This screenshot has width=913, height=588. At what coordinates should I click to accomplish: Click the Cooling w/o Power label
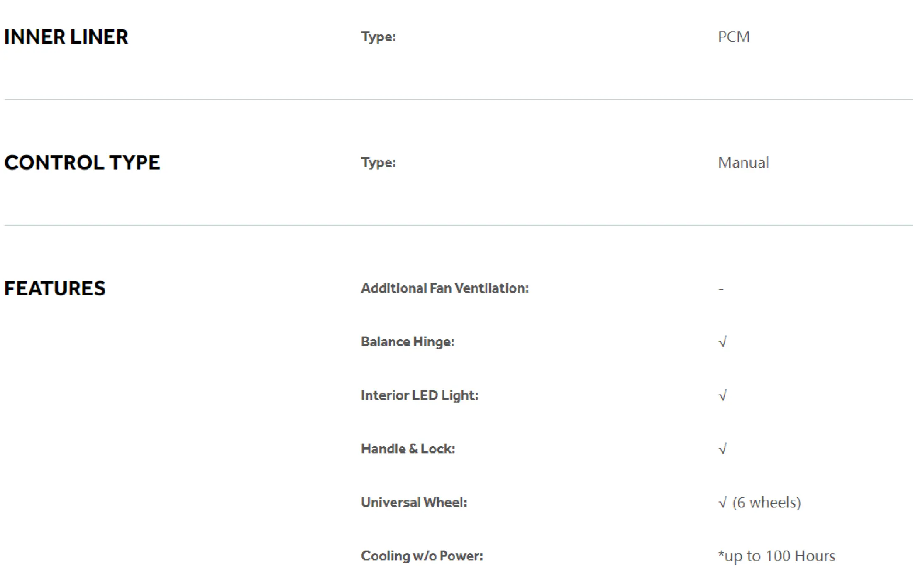tap(422, 556)
